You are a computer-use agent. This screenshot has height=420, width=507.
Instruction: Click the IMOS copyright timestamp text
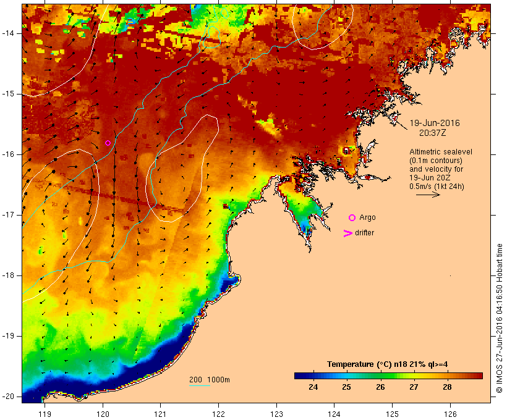point(499,318)
